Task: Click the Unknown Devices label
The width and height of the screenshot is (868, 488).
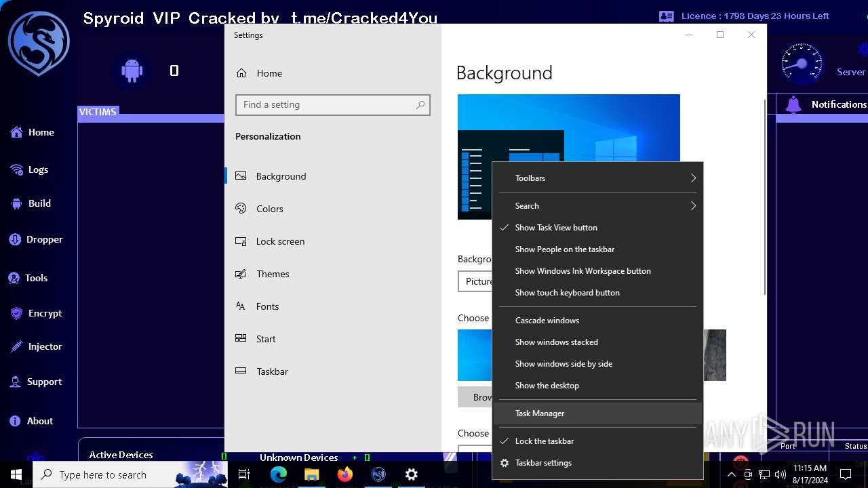Action: coord(298,457)
